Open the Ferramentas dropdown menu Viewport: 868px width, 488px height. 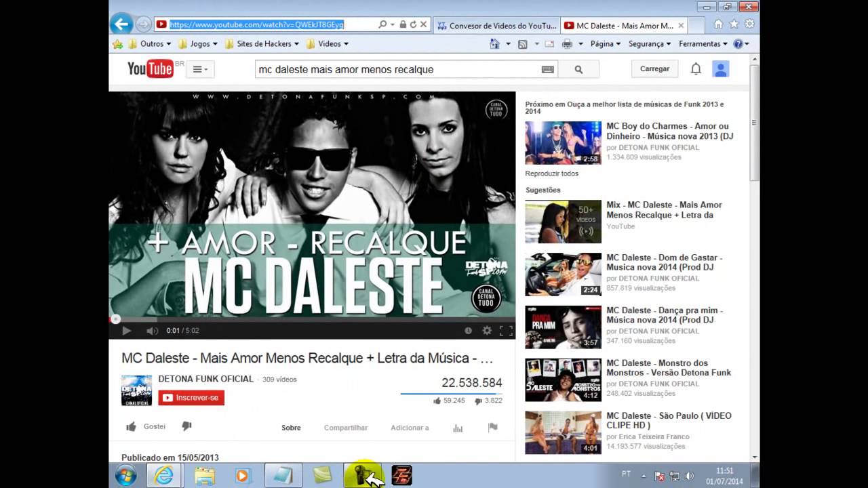703,44
